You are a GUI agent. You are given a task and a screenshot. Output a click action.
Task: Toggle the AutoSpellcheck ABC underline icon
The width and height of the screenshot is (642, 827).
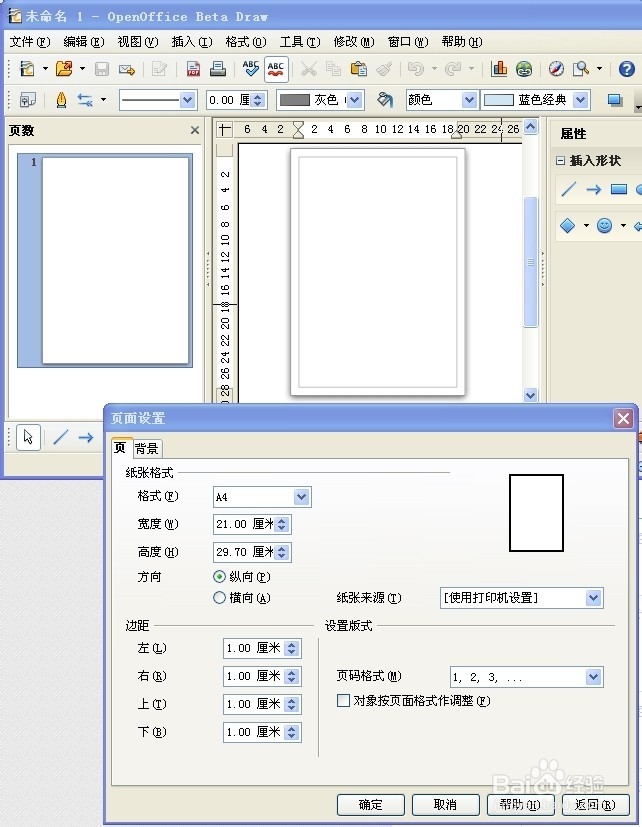click(276, 69)
